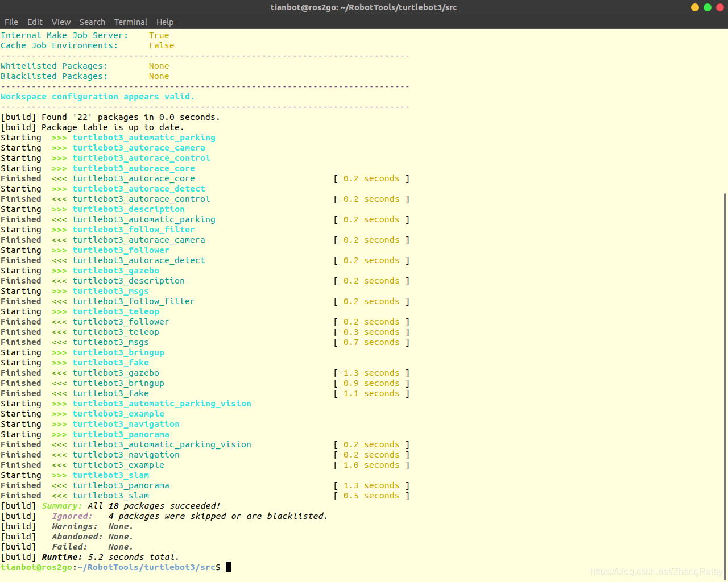Click Finished turtlebot3_teleop package name
Screen dimensions: 728x582
point(115,332)
